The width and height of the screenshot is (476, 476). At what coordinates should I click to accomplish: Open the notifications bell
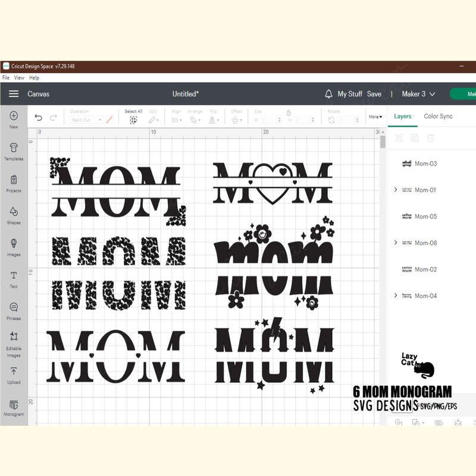pyautogui.click(x=328, y=94)
